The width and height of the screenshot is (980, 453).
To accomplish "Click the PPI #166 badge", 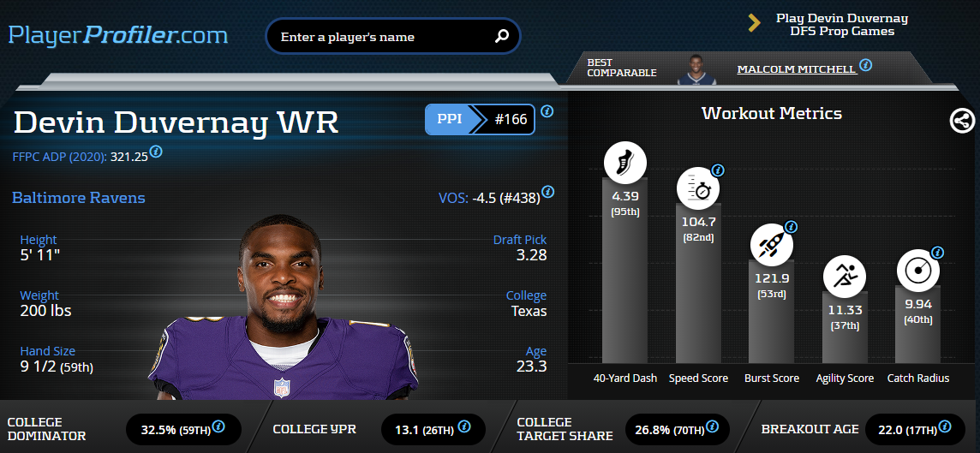I will coord(480,119).
